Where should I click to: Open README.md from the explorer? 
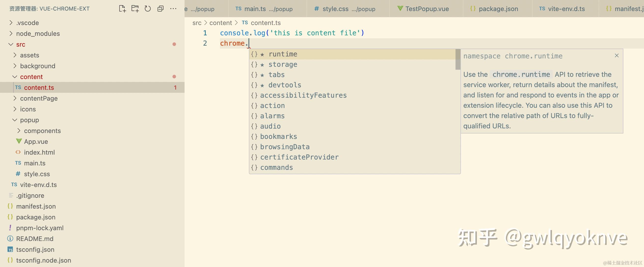click(35, 239)
